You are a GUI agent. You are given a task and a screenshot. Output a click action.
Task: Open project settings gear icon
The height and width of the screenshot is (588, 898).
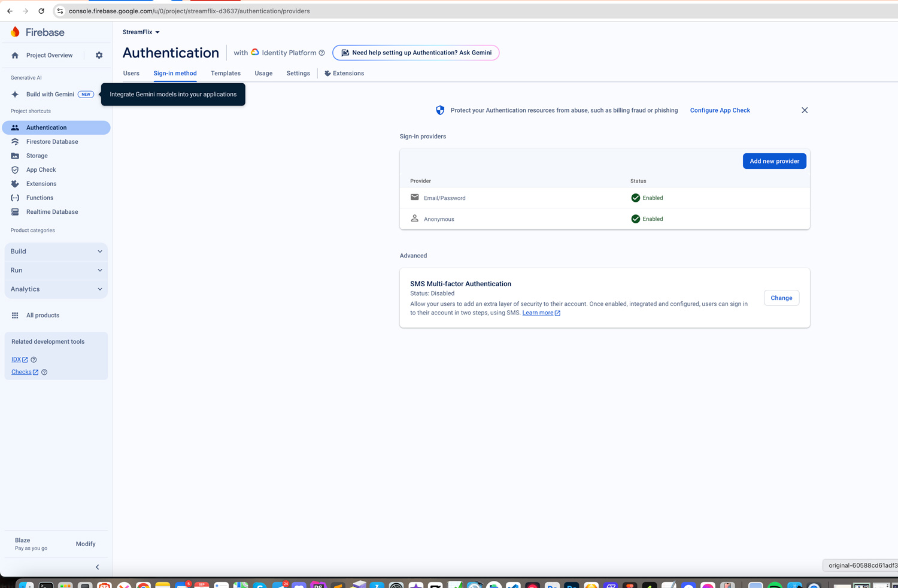tap(99, 55)
